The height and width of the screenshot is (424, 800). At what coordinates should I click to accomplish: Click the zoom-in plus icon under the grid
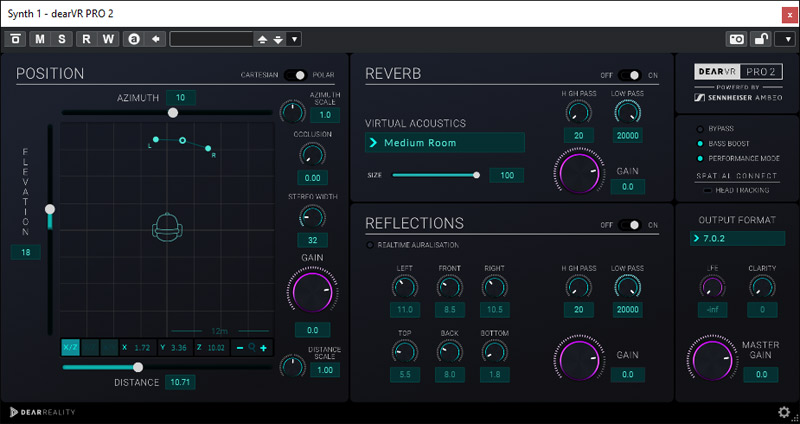264,347
